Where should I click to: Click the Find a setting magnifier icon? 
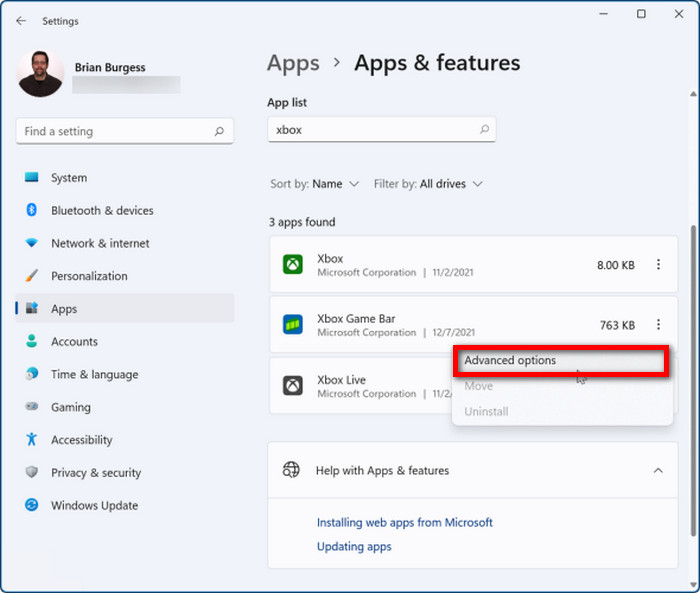point(219,131)
